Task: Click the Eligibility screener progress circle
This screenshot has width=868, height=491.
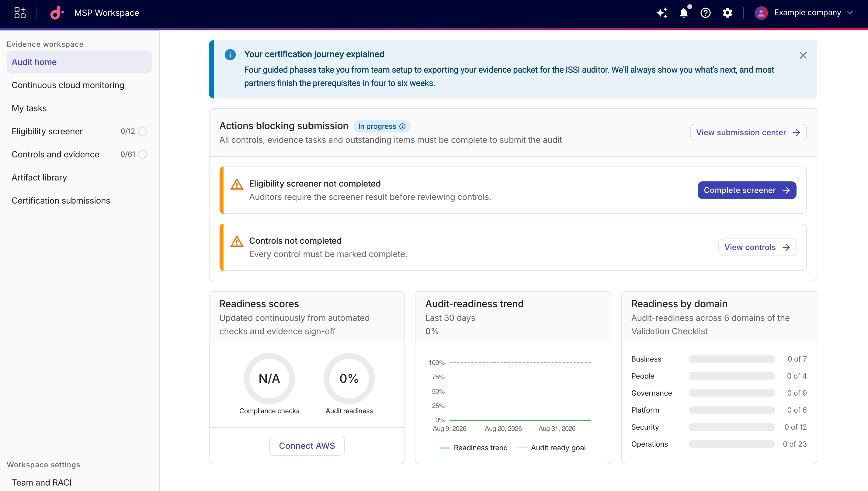Action: (142, 131)
